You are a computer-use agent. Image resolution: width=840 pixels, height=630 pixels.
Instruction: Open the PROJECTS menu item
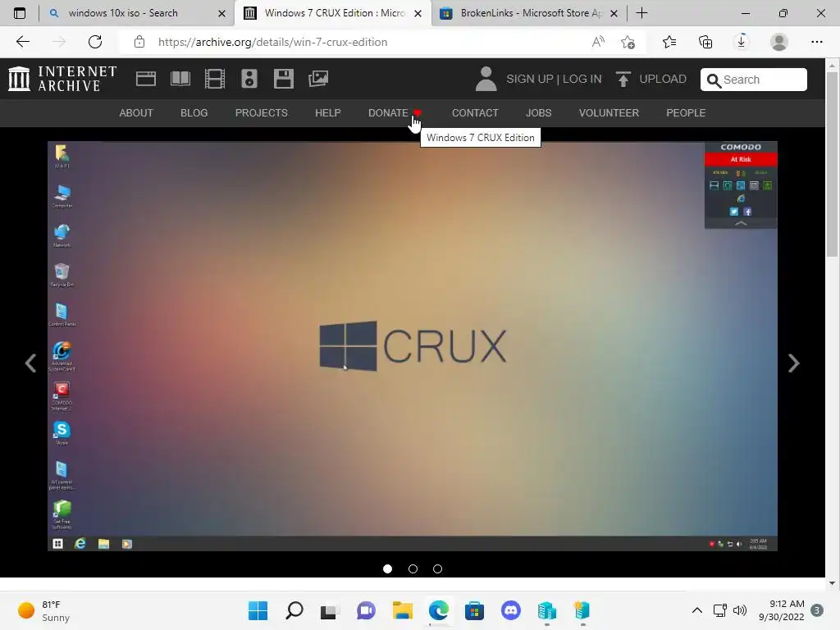[262, 113]
